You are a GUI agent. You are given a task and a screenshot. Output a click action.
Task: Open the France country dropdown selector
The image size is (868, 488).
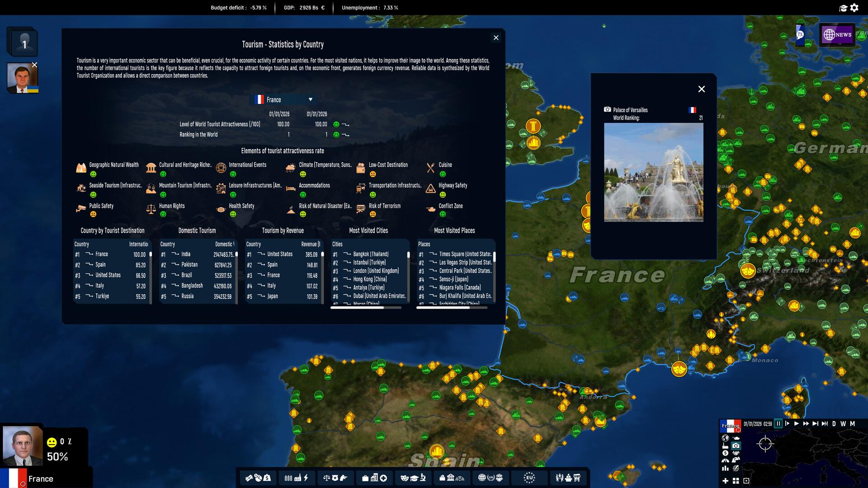[283, 99]
